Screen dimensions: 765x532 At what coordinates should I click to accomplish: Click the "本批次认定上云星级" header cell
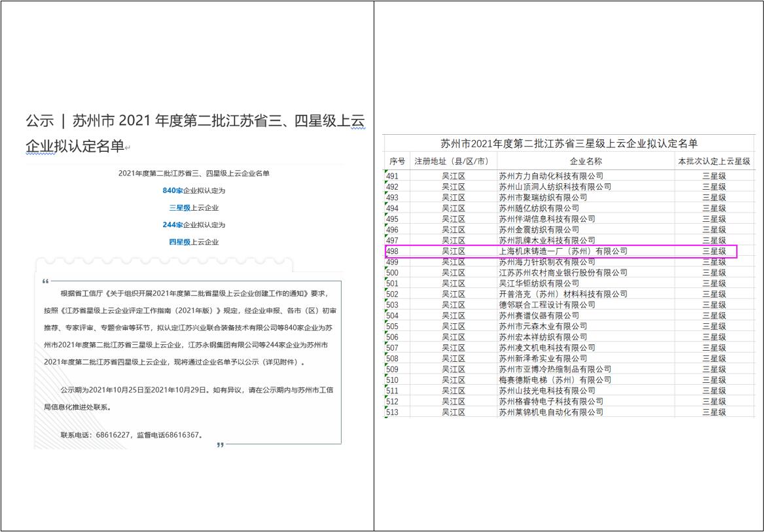point(711,159)
